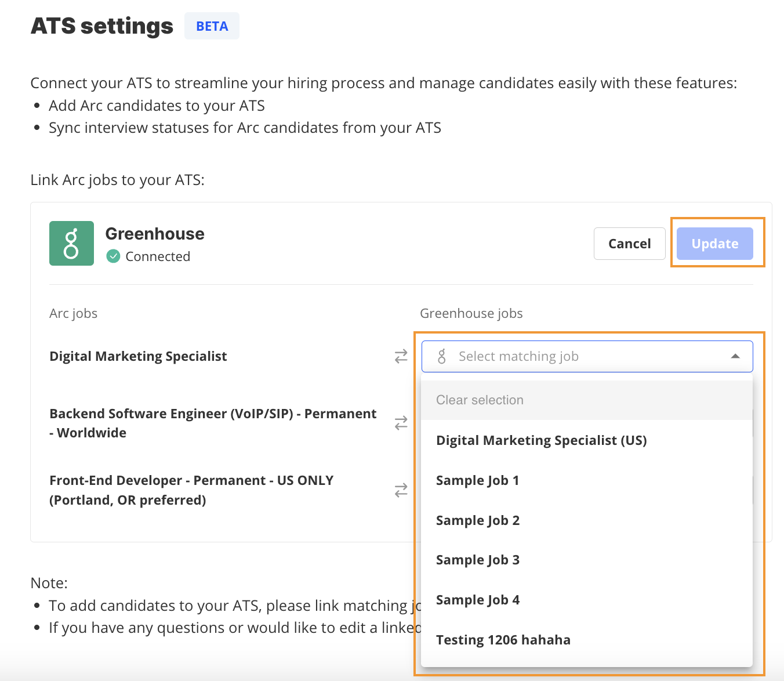Click Add Arc candidates to your ATS bullet
The width and height of the screenshot is (784, 681).
coord(157,106)
